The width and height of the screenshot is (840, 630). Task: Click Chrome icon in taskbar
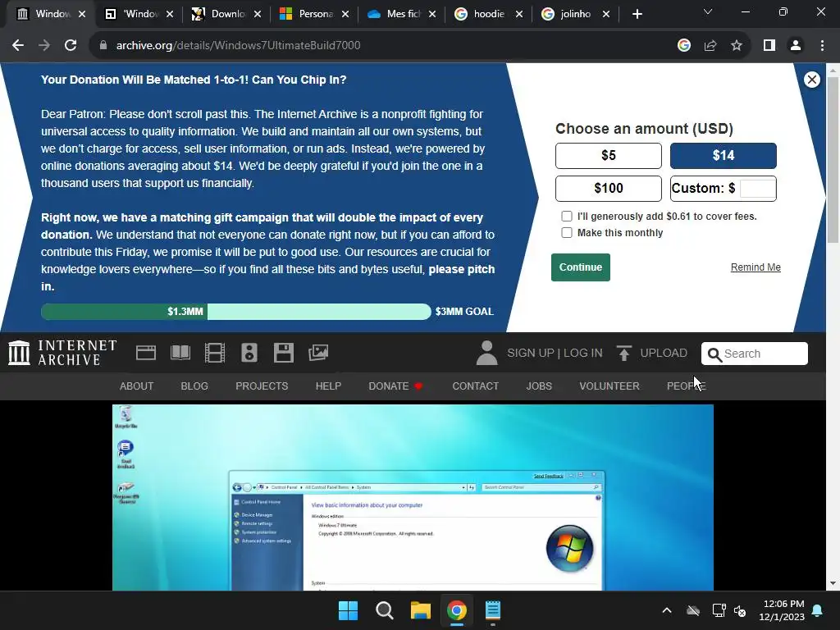(456, 610)
